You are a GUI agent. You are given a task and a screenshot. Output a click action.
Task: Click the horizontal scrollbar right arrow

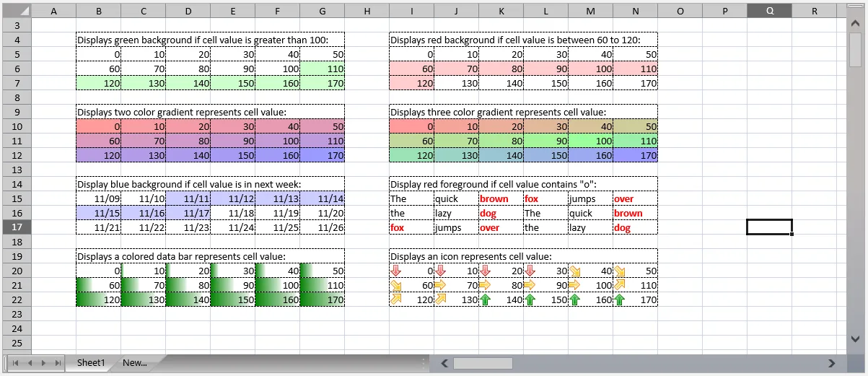tap(832, 363)
